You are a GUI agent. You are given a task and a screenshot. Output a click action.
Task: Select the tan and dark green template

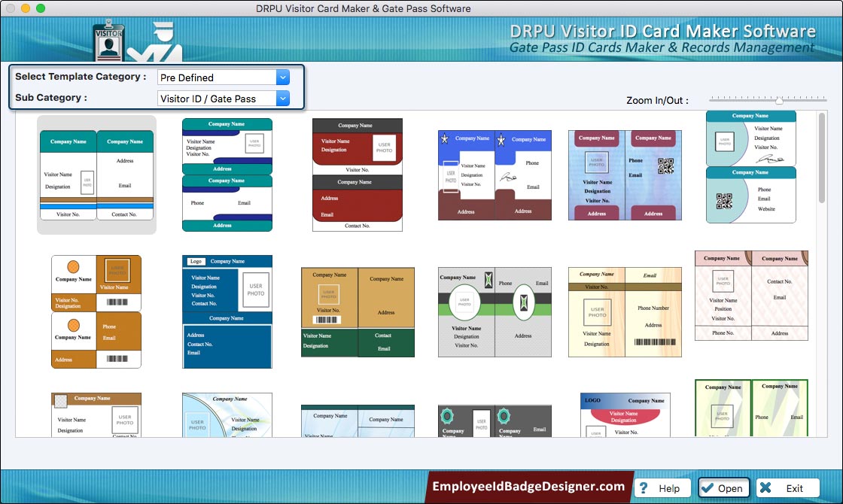(358, 312)
